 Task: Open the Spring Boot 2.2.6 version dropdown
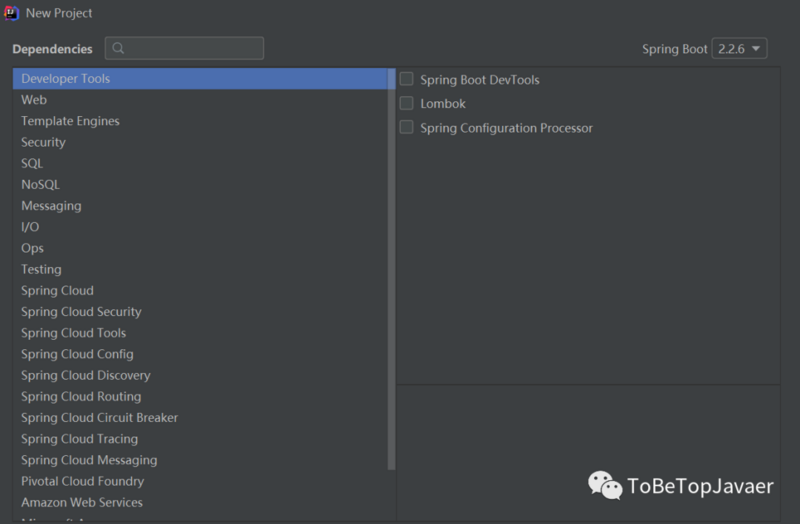click(x=739, y=48)
